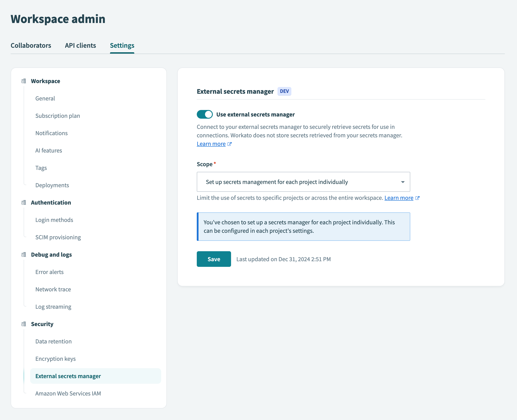Viewport: 517px width, 420px height.
Task: Toggle Use external secrets manager switch
Action: (205, 114)
